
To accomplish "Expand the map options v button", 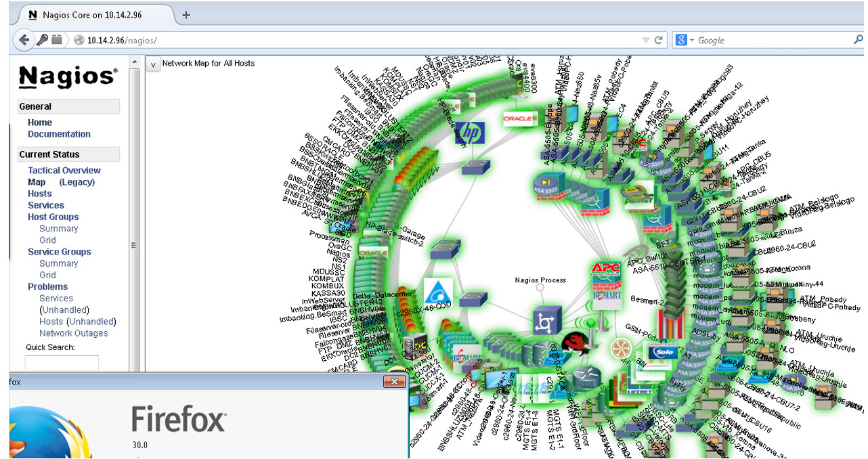I will (153, 64).
